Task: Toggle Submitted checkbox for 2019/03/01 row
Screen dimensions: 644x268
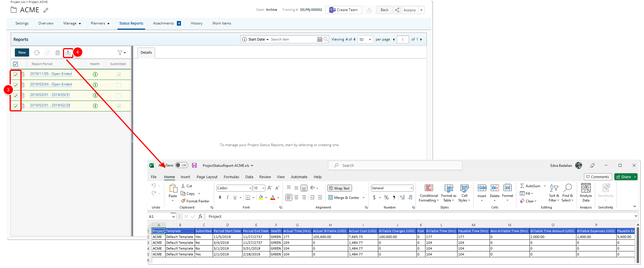Action: tap(118, 96)
